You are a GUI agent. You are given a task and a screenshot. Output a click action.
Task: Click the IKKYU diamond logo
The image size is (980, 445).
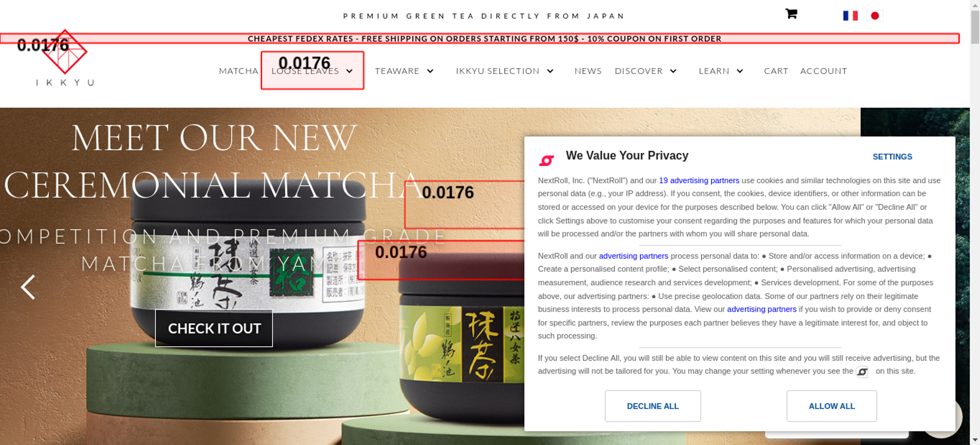65,52
